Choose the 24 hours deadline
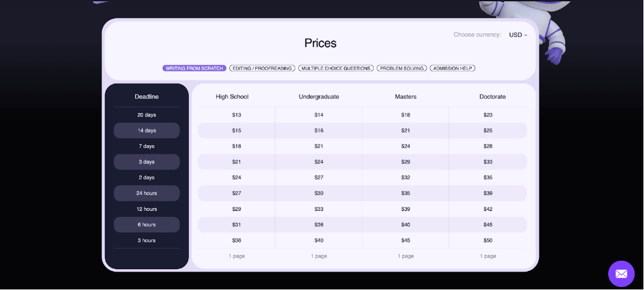The height and width of the screenshot is (290, 644). [147, 193]
